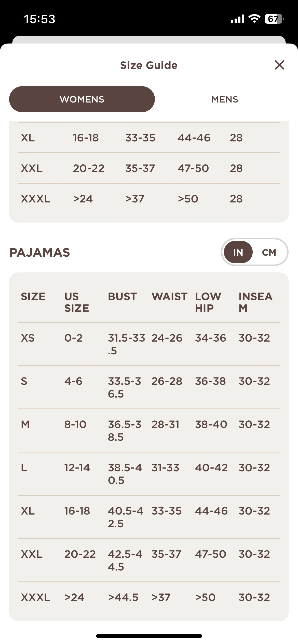Switch to the MENS tab
298x644 pixels.
[225, 99]
